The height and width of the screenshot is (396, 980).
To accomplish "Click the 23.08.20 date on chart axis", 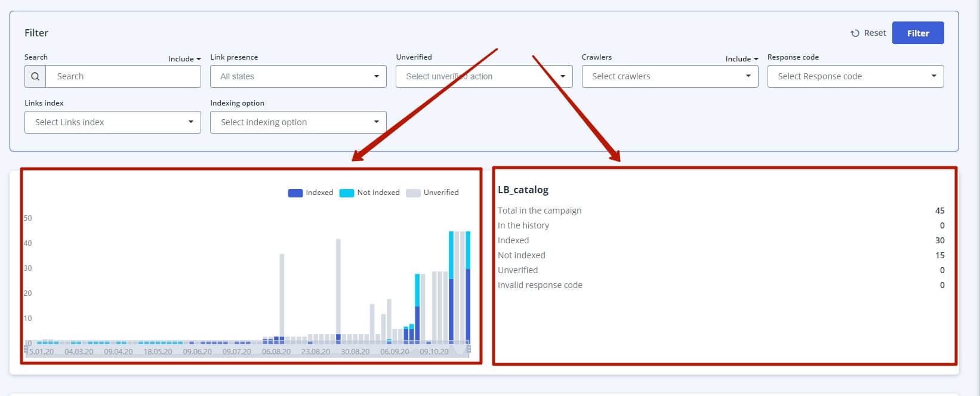I will [316, 352].
